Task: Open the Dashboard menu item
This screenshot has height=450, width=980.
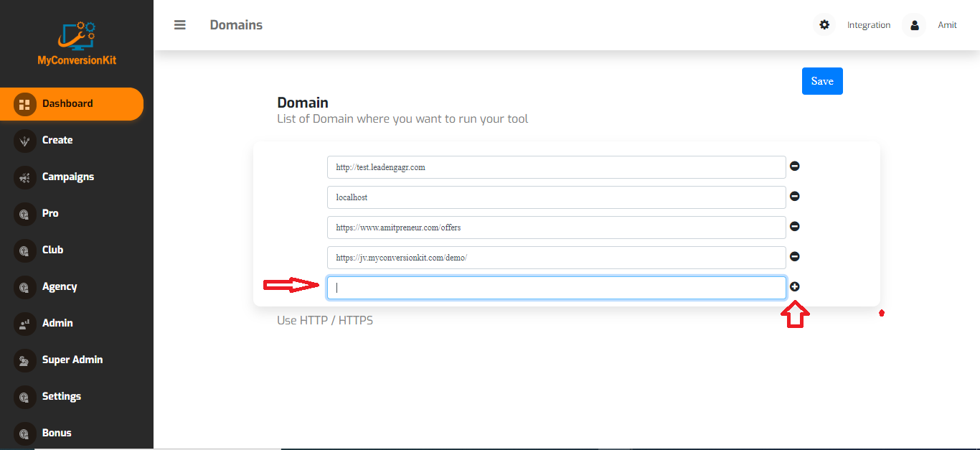Action: pyautogui.click(x=72, y=104)
